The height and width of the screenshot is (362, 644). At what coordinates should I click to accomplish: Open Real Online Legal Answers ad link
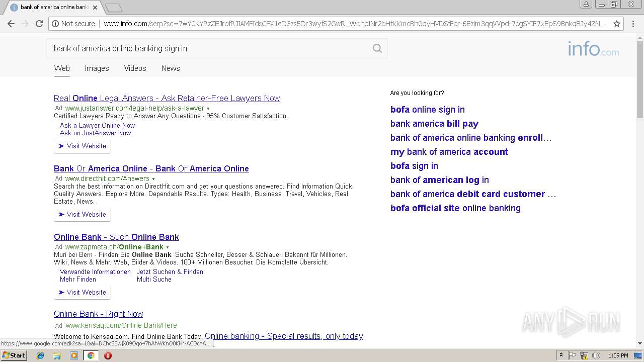pos(167,98)
